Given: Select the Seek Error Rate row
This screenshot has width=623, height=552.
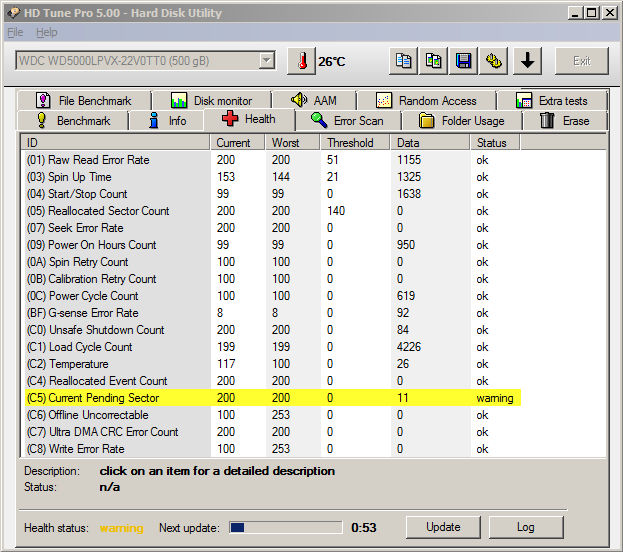Looking at the screenshot, I should click(x=273, y=228).
